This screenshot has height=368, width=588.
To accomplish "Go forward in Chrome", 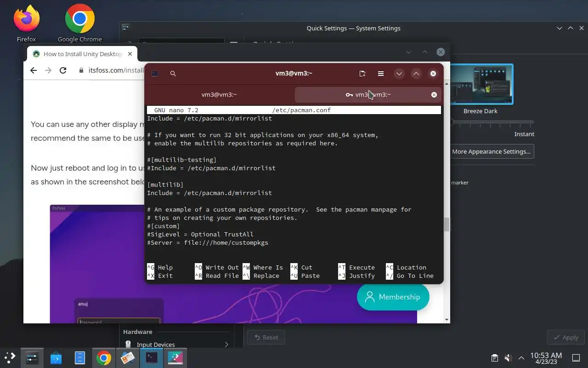I will (x=48, y=70).
